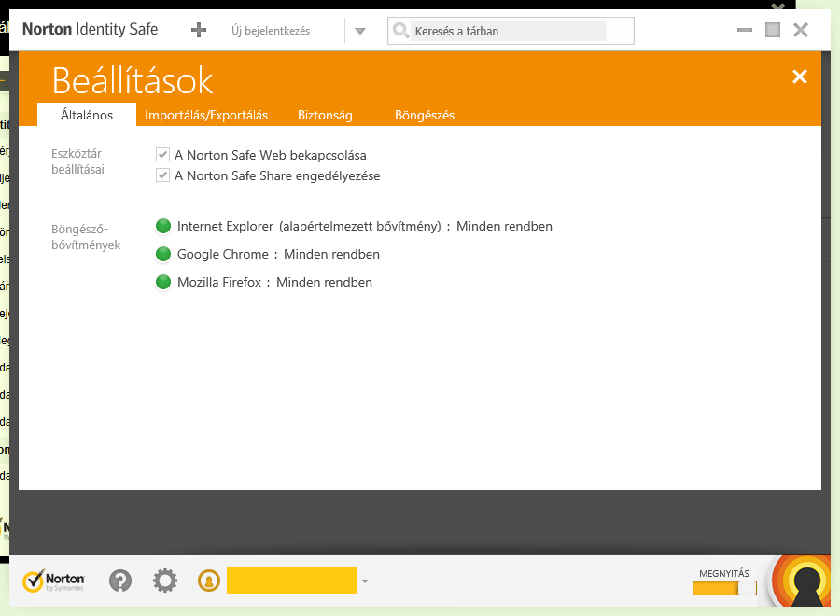Click the green status dot for Mozilla Firefox
Viewport: 840px width, 616px height.
(163, 282)
